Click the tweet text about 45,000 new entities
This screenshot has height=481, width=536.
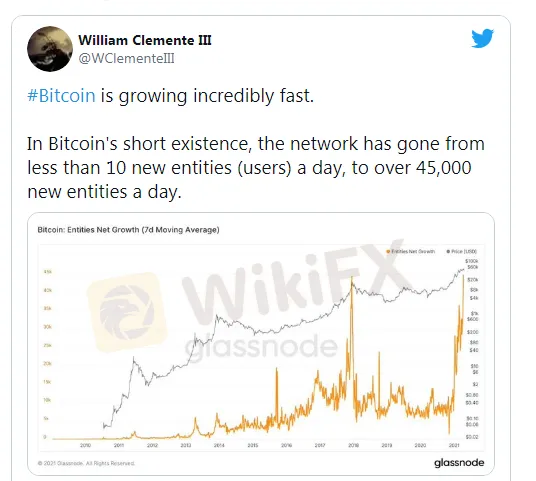pyautogui.click(x=256, y=168)
